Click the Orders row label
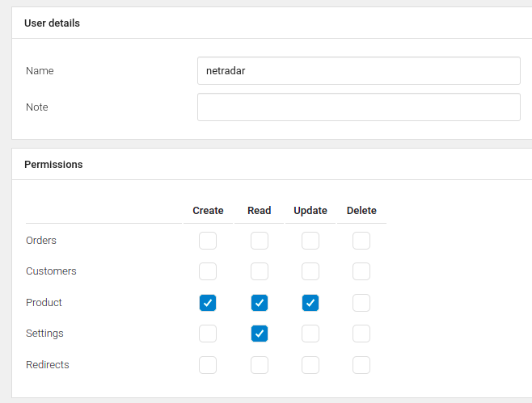This screenshot has height=403, width=532. (41, 241)
